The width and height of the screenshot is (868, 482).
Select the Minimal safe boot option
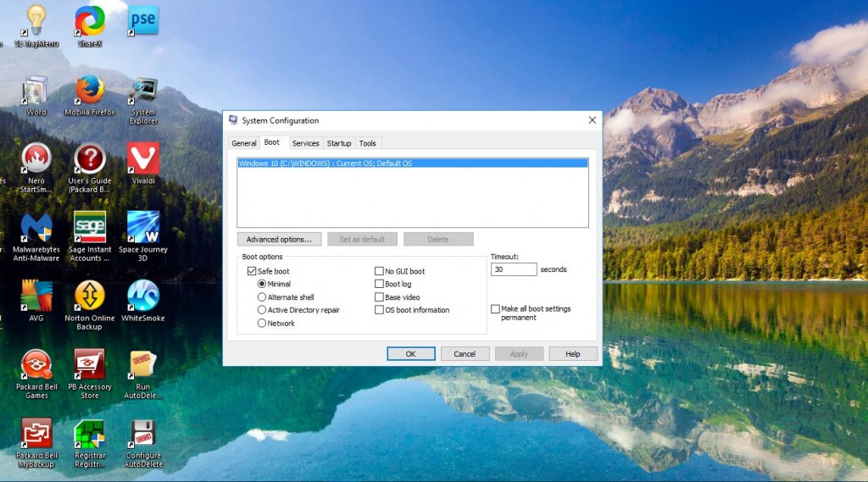(x=262, y=284)
